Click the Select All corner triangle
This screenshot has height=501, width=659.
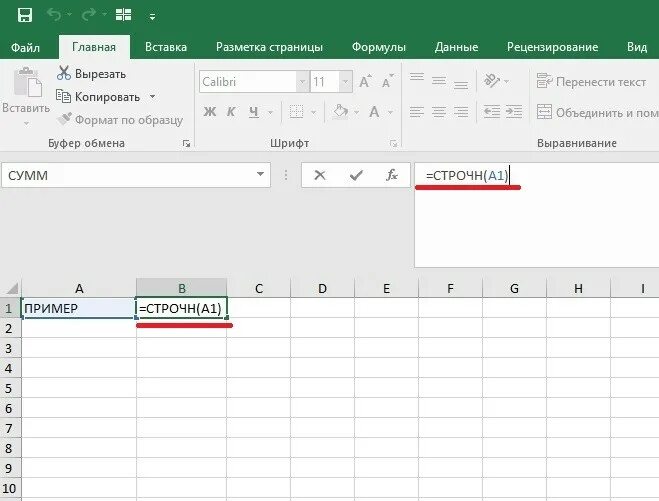[x=11, y=288]
